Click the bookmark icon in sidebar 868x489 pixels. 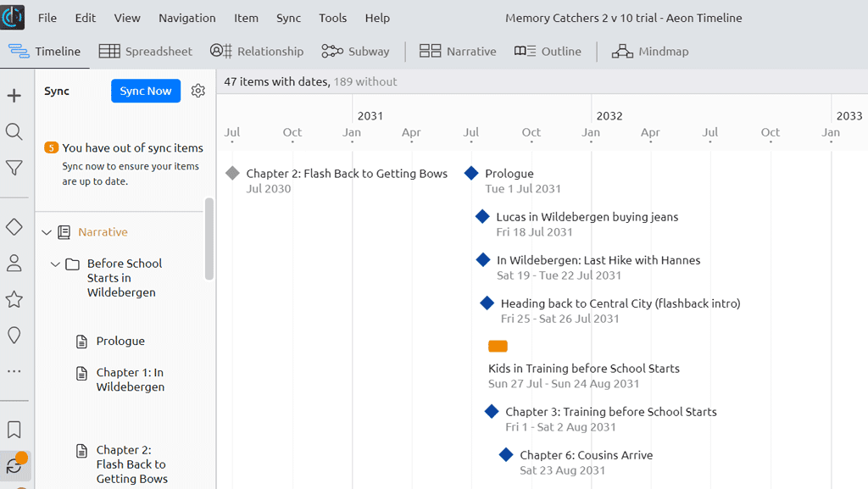point(14,430)
